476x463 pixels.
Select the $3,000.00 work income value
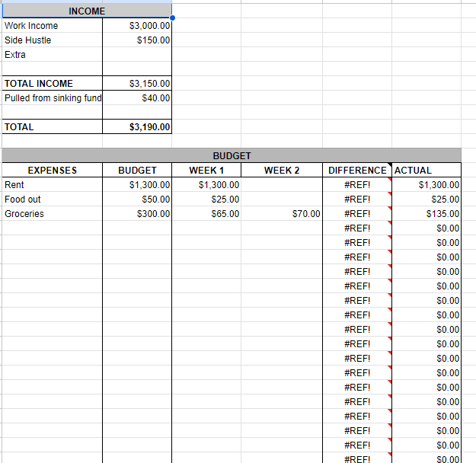click(x=137, y=25)
